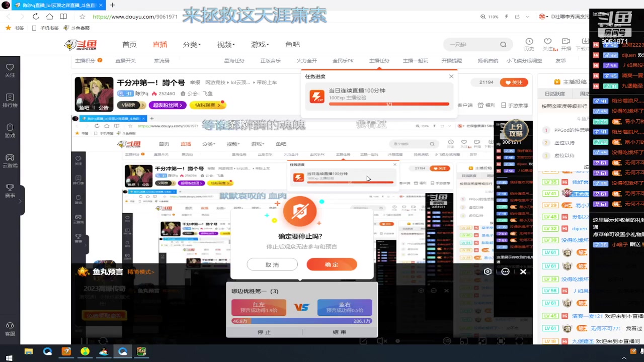Confirm stop with the orange 确定 button
The height and width of the screenshot is (362, 644).
(x=332, y=264)
